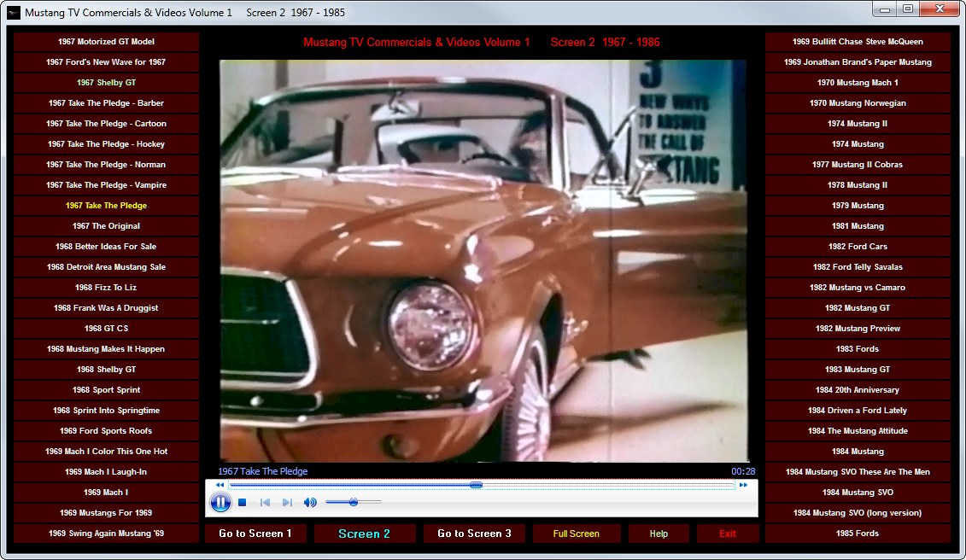This screenshot has height=560, width=966.
Task: Click the red Exit button
Action: (728, 534)
